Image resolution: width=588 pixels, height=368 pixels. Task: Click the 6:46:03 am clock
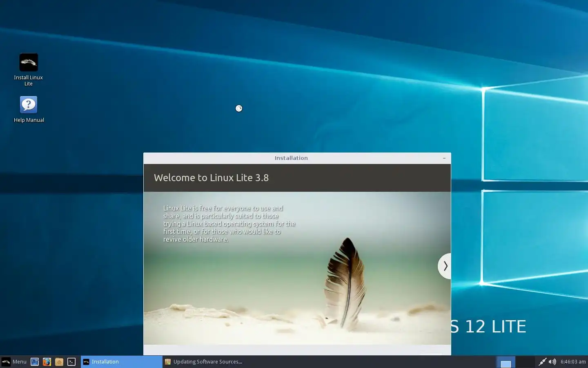point(573,361)
